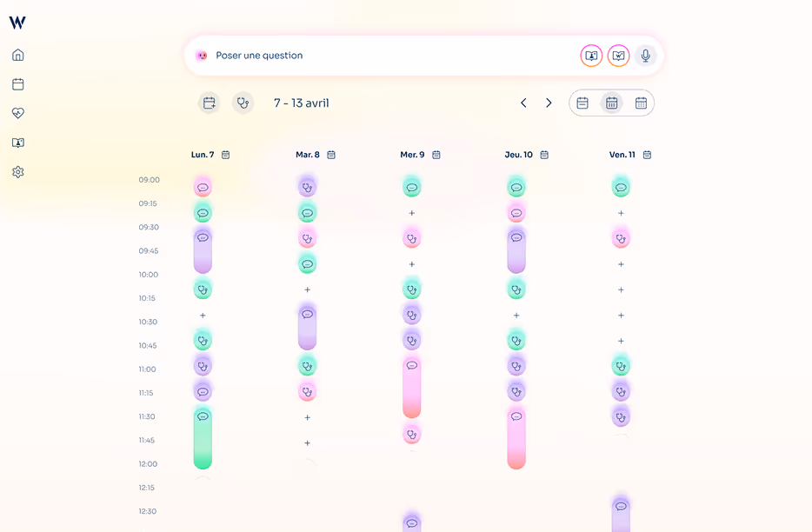Select the Mar. 8 day header
812x532 pixels.
coord(309,155)
